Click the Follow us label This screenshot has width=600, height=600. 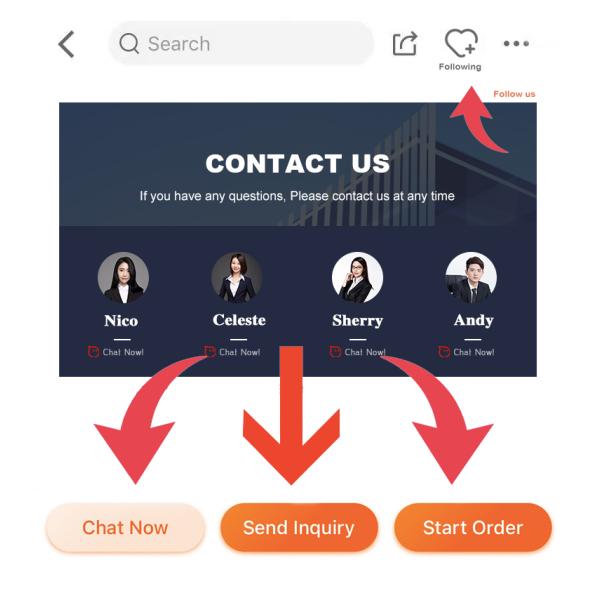click(x=514, y=94)
